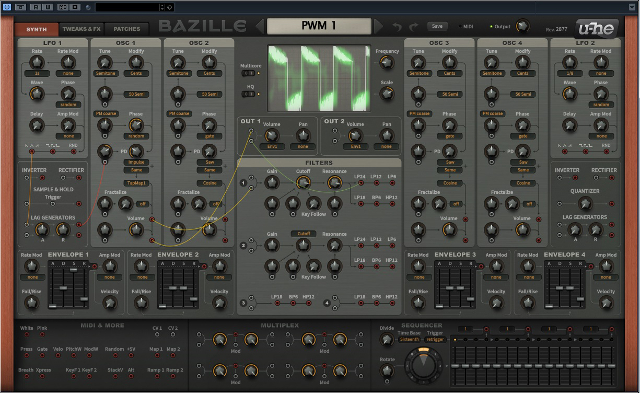This screenshot has width=640, height=393.
Task: Click the undo arrow icon
Action: 397,27
